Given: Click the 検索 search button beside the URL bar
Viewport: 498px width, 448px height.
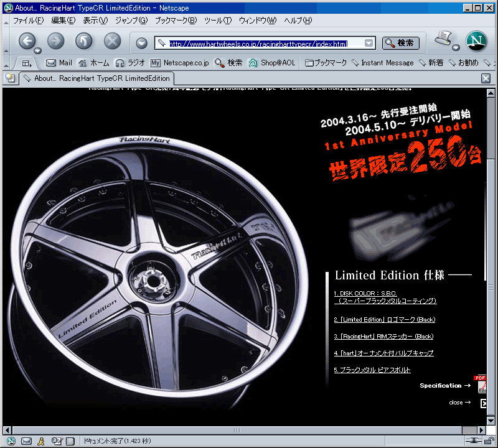Looking at the screenshot, I should point(401,43).
